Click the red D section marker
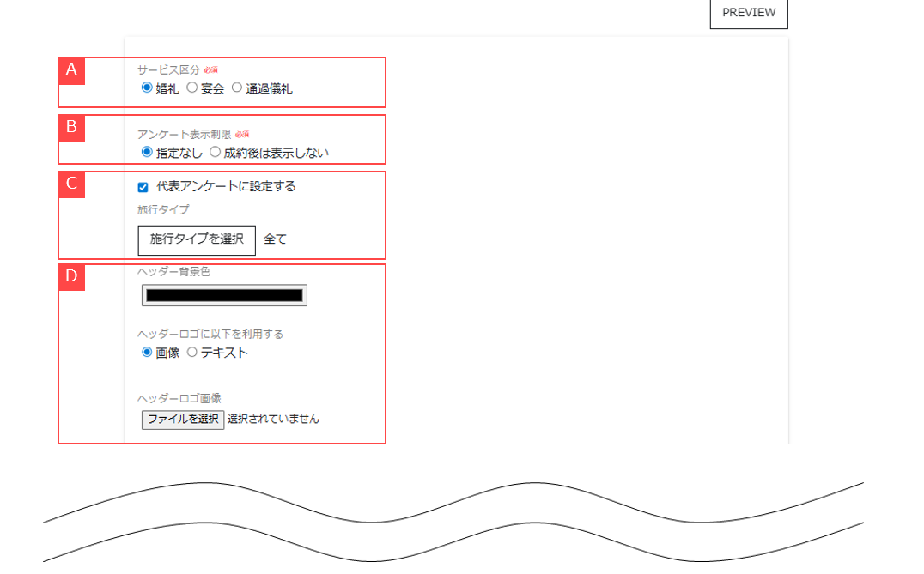The image size is (924, 574). pos(71,276)
